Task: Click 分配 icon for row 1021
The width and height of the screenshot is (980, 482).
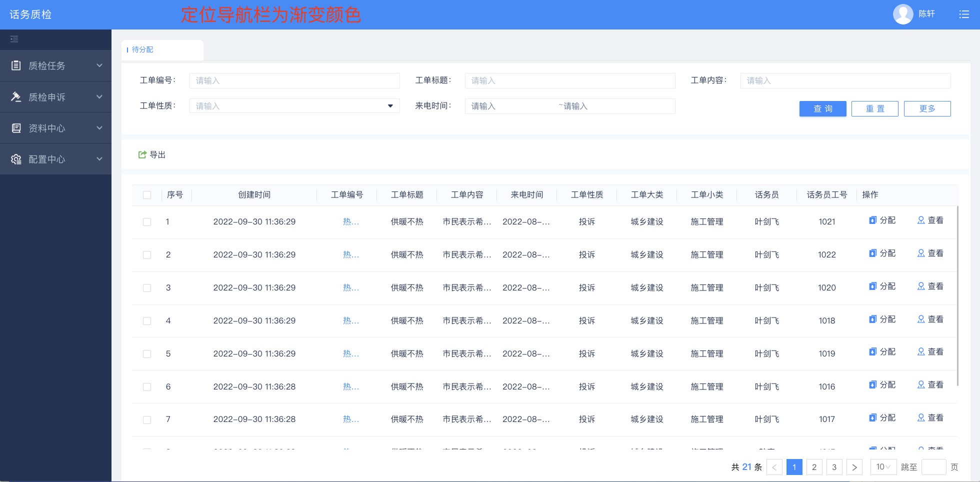Action: [x=872, y=220]
